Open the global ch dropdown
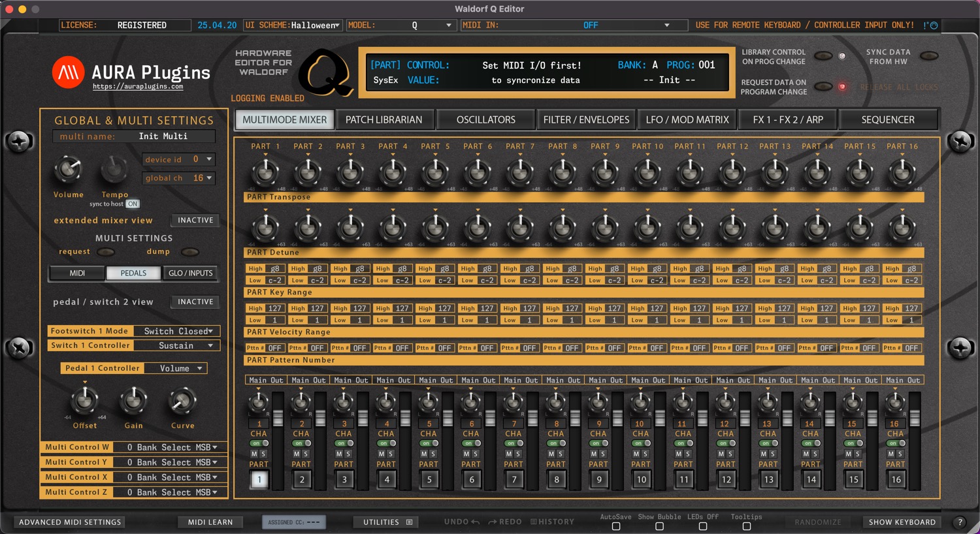Screen dimensions: 980x534 178,178
